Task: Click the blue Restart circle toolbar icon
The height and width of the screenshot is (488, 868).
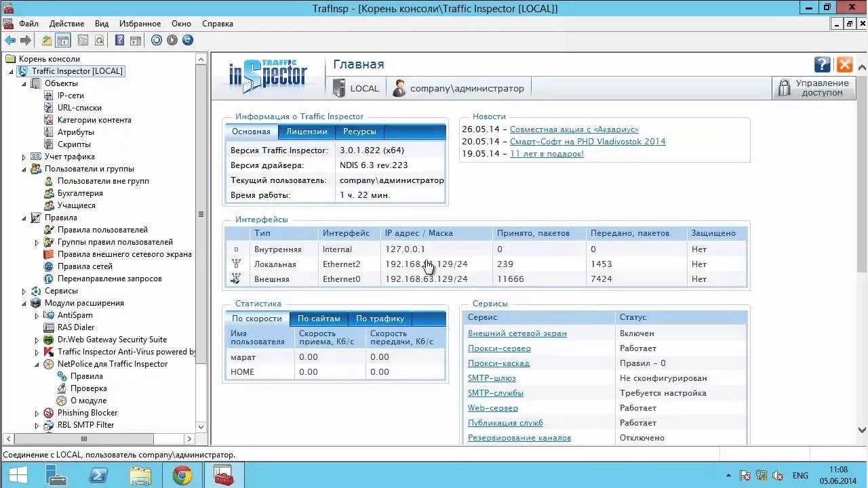Action: pyautogui.click(x=188, y=41)
